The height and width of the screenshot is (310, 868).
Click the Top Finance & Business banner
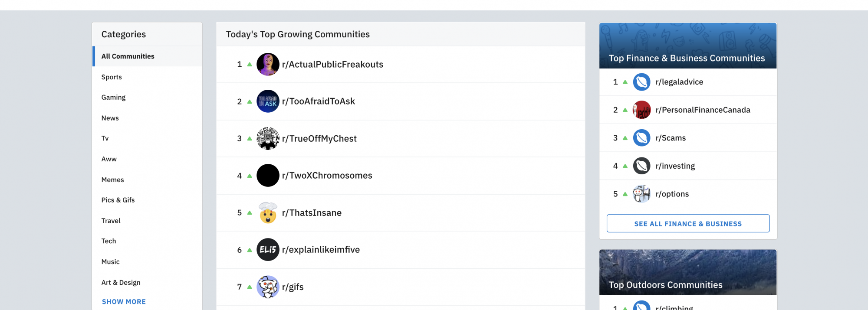pyautogui.click(x=687, y=46)
